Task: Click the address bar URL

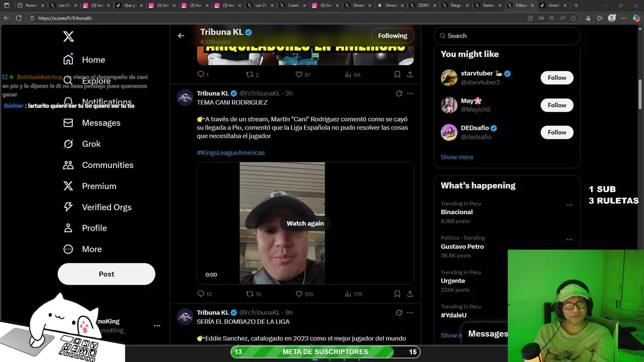Action: tap(65, 18)
